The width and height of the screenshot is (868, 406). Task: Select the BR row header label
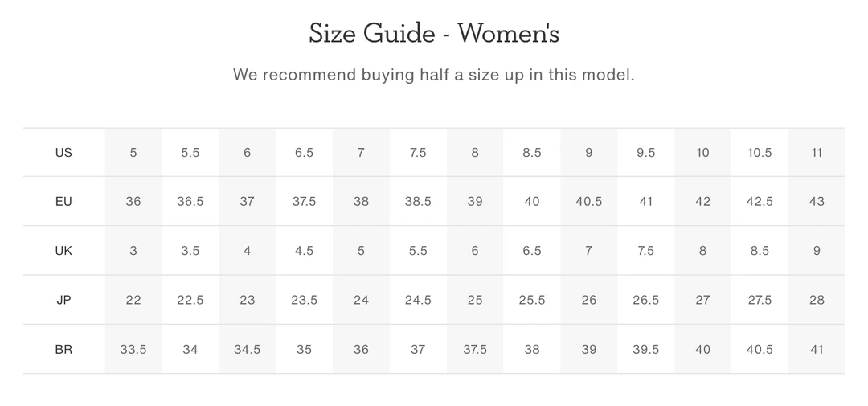click(x=63, y=350)
